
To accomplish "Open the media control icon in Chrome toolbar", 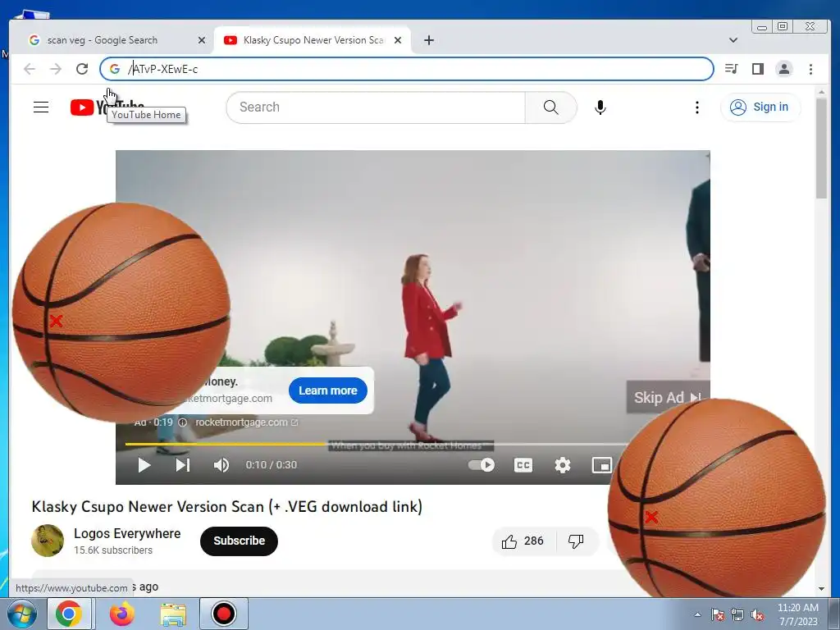I will pos(731,69).
